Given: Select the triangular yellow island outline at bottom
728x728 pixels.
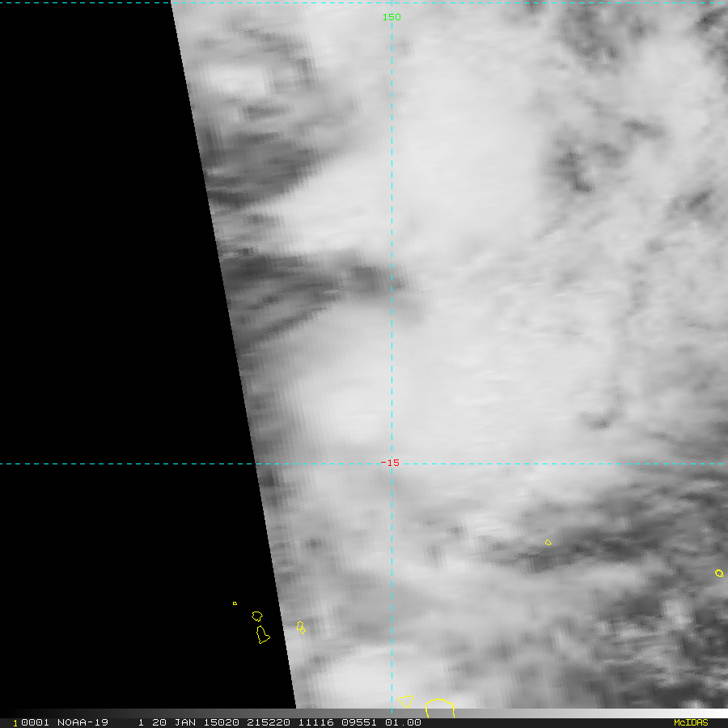Looking at the screenshot, I should [406, 701].
